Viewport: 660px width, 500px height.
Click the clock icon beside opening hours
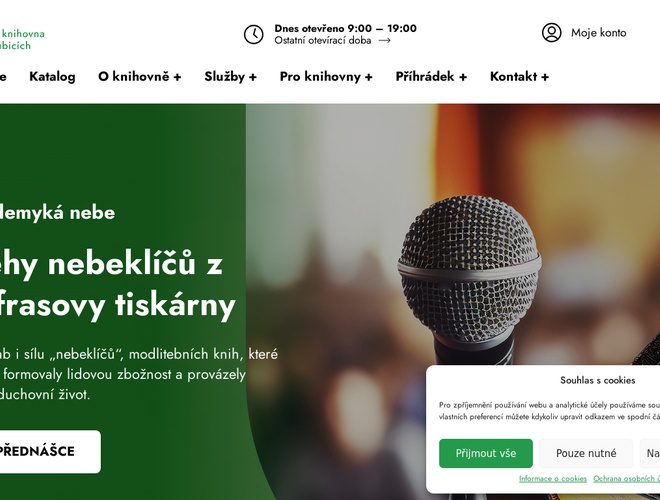(x=253, y=34)
